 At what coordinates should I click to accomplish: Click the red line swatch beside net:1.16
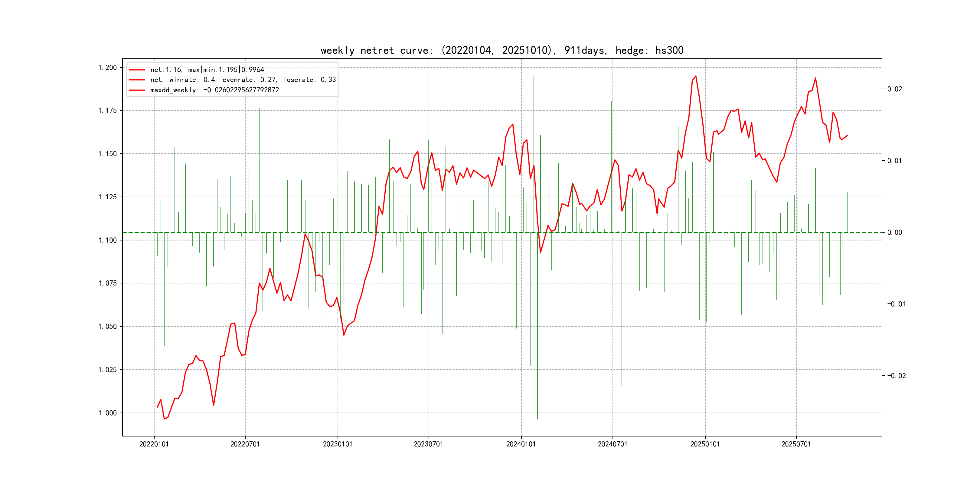(x=137, y=70)
